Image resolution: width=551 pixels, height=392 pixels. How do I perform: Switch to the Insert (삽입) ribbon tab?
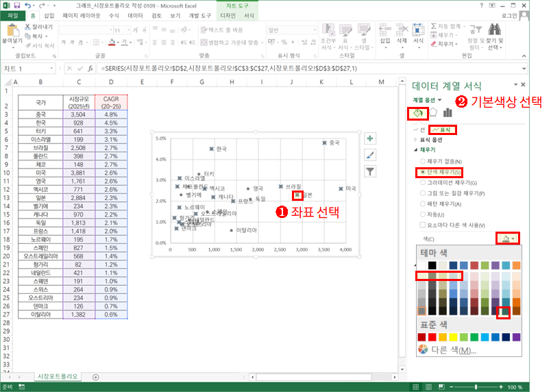pos(49,16)
